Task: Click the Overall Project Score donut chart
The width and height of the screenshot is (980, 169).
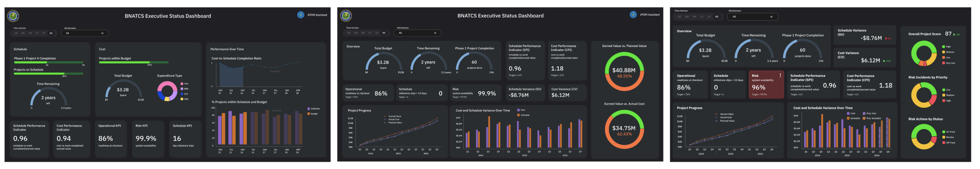Action: coord(924,53)
